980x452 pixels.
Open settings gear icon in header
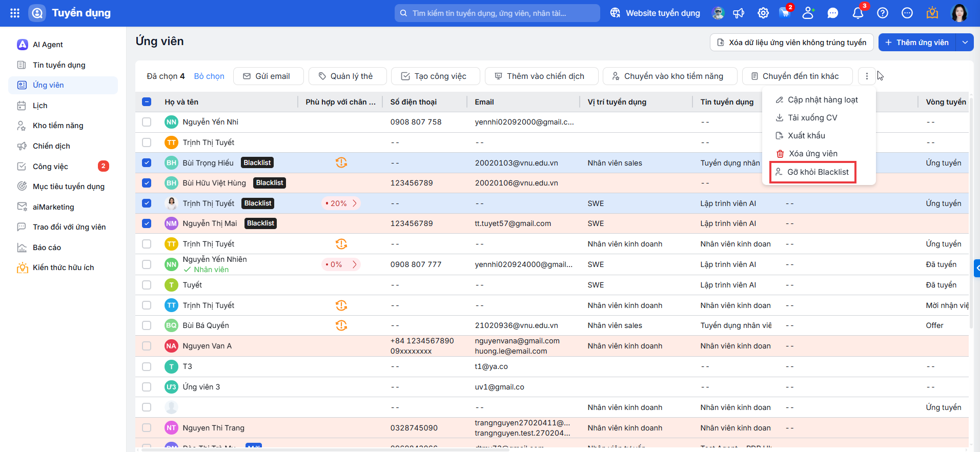(763, 13)
